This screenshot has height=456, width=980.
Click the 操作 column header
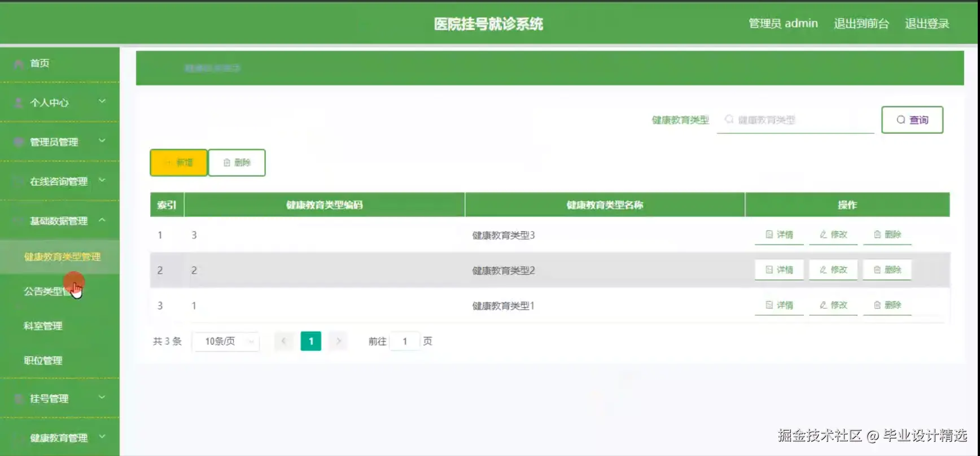[x=847, y=205]
